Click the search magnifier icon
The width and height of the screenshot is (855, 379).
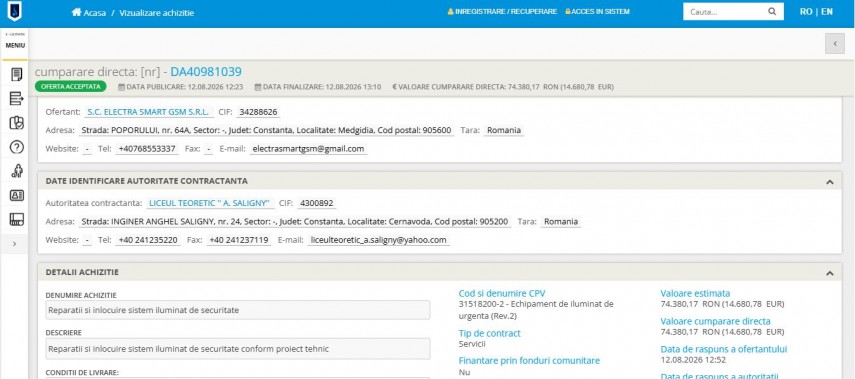point(772,11)
